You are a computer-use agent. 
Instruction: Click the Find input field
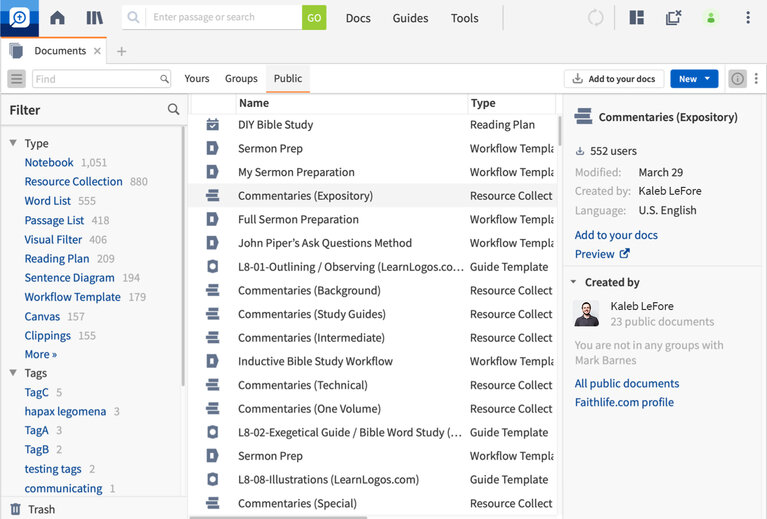95,79
